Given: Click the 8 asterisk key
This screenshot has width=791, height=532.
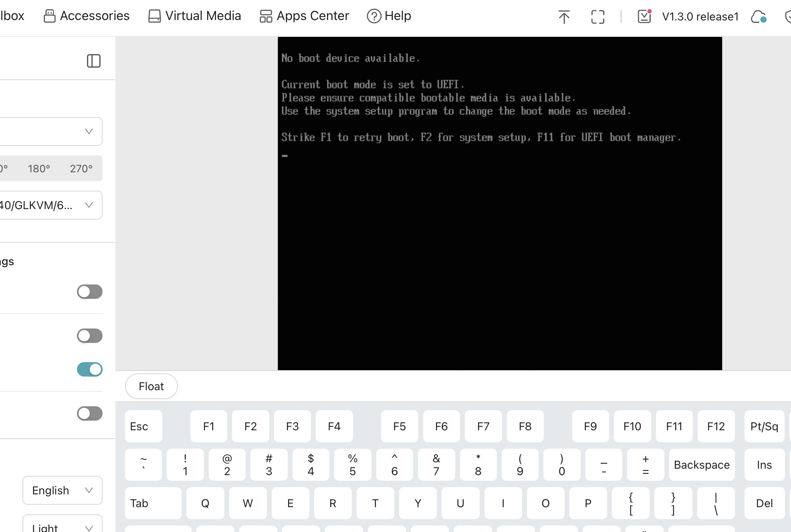Looking at the screenshot, I should 478,465.
